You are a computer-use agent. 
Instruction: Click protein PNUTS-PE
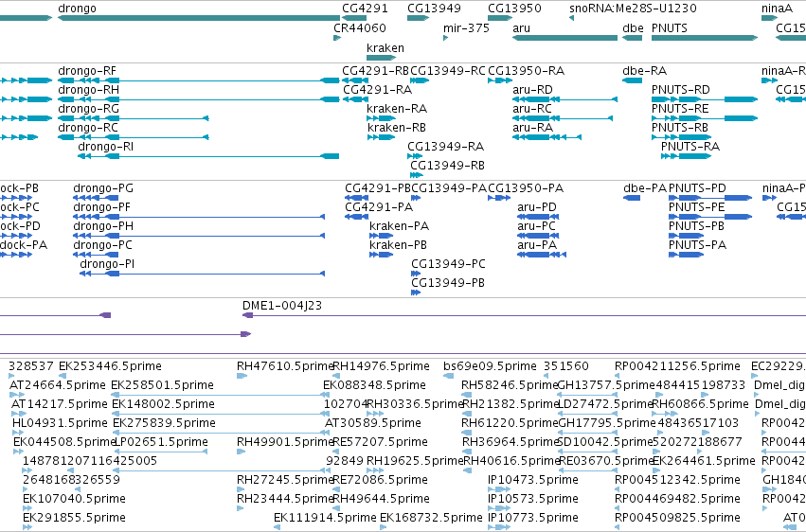pyautogui.click(x=696, y=207)
